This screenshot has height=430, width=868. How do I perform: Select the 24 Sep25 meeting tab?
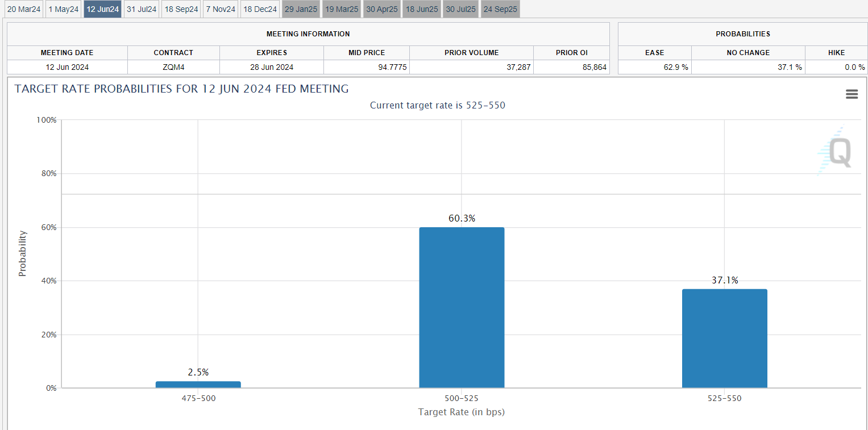tap(500, 9)
